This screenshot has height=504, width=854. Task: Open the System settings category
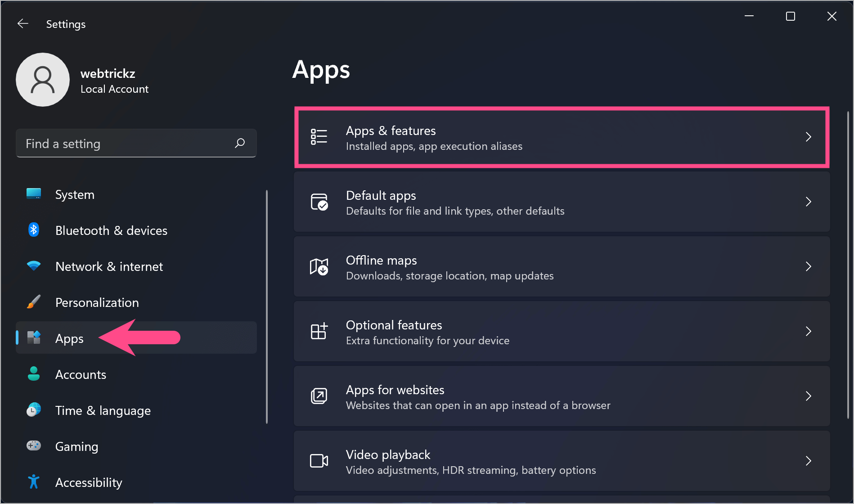pyautogui.click(x=75, y=194)
